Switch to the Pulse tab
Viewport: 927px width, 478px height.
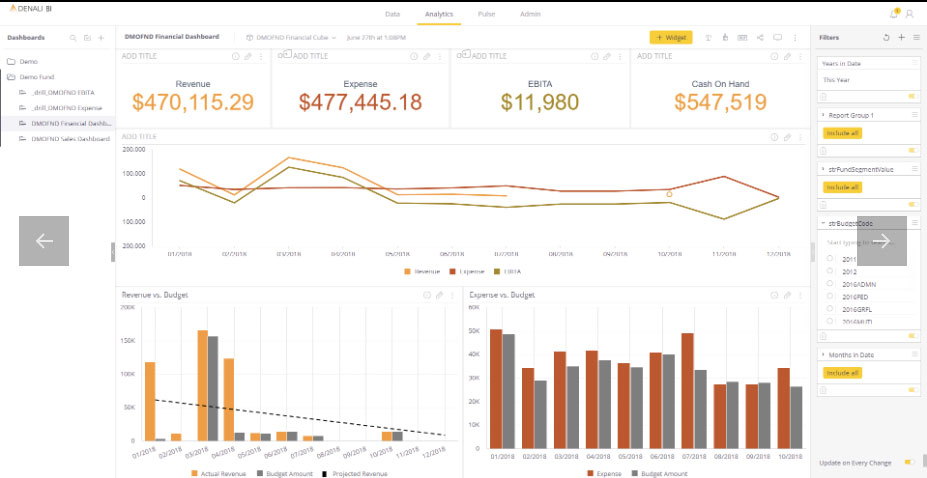(x=486, y=14)
